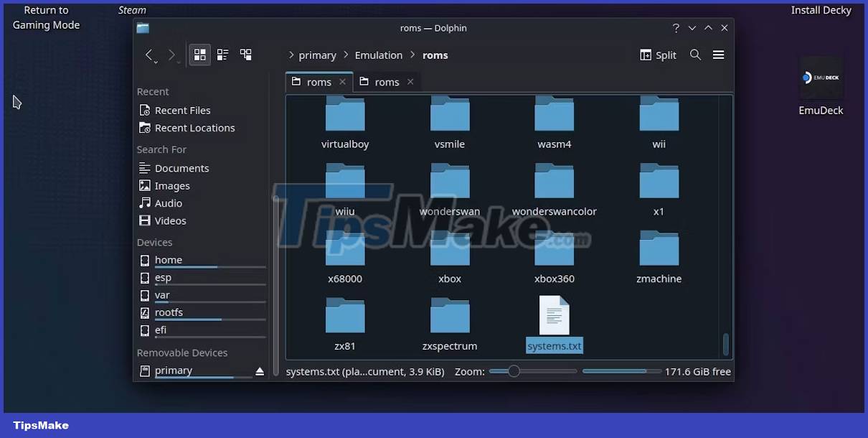Open the hamburger control menu
Image resolution: width=868 pixels, height=438 pixels.
click(x=718, y=54)
